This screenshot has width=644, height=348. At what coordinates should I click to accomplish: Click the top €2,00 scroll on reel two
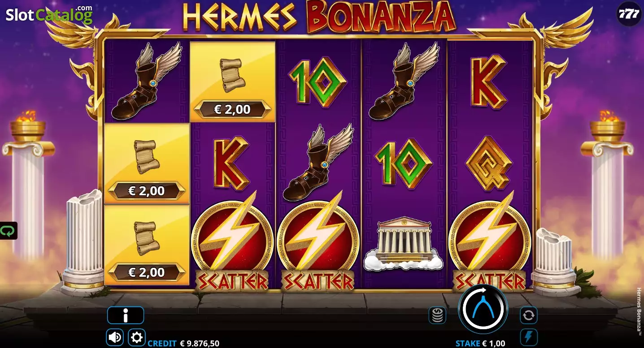[232, 82]
